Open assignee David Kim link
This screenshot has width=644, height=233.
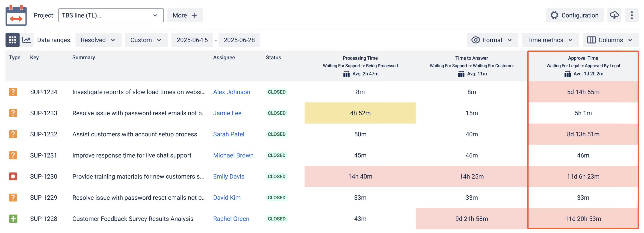coord(227,197)
